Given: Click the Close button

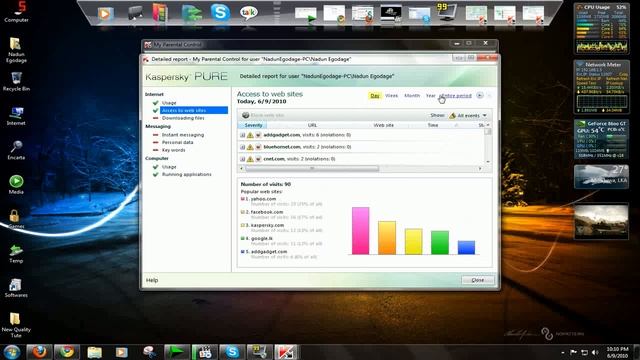Looking at the screenshot, I should click(x=478, y=280).
